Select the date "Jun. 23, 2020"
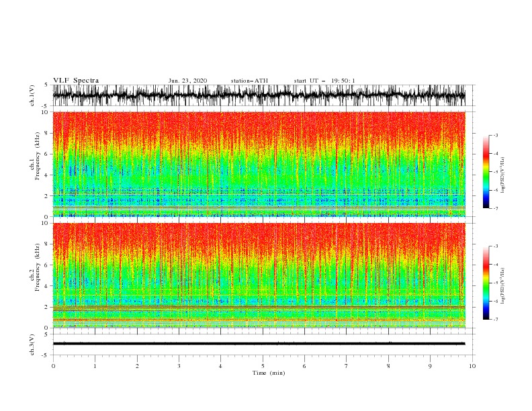The image size is (532, 411). [187, 81]
